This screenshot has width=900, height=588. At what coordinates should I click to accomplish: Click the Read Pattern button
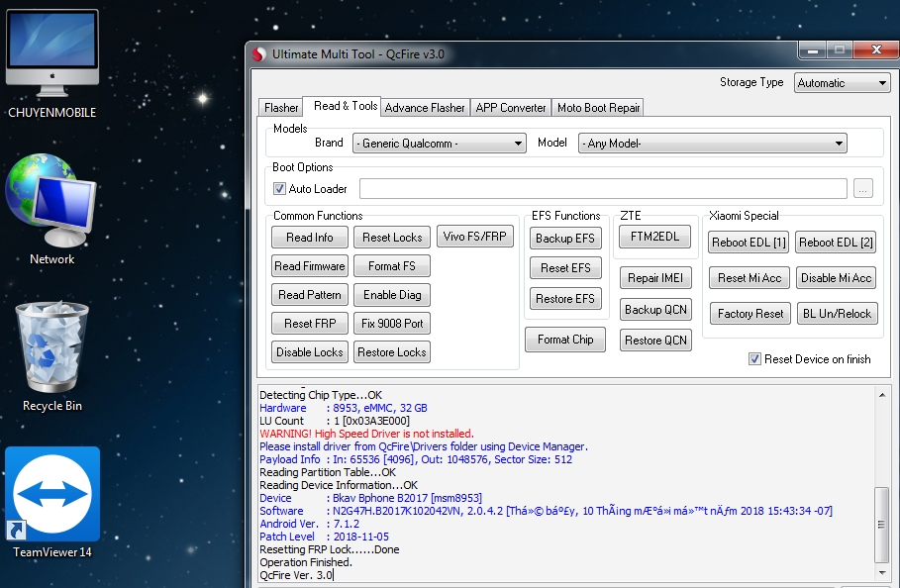pos(310,295)
